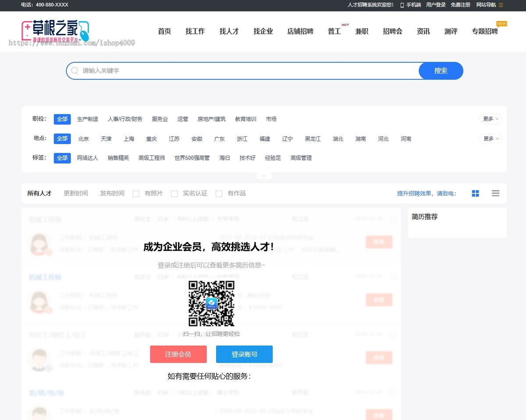Image resolution: width=526 pixels, height=420 pixels.
Task: Click the 手机端 phone icon
Action: click(x=402, y=5)
